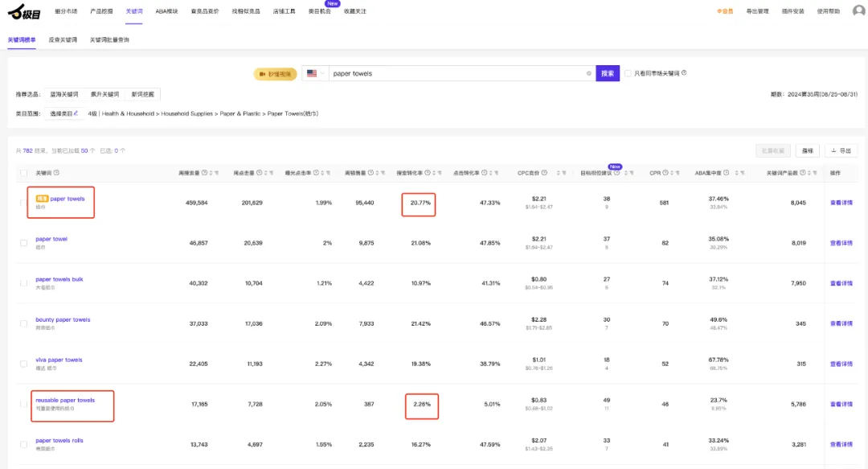Open the 指标 columns selector
868x469 pixels.
click(x=808, y=150)
